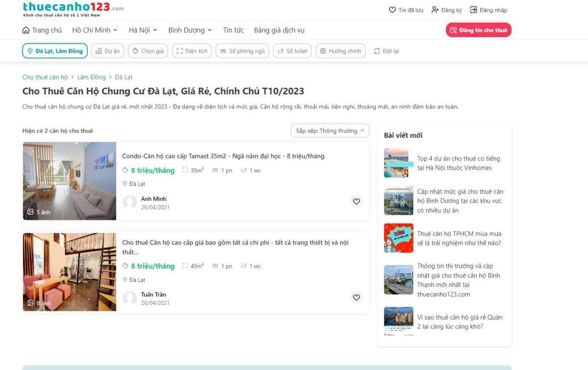
Task: Click the Đăng ký user-plus icon
Action: coord(435,10)
